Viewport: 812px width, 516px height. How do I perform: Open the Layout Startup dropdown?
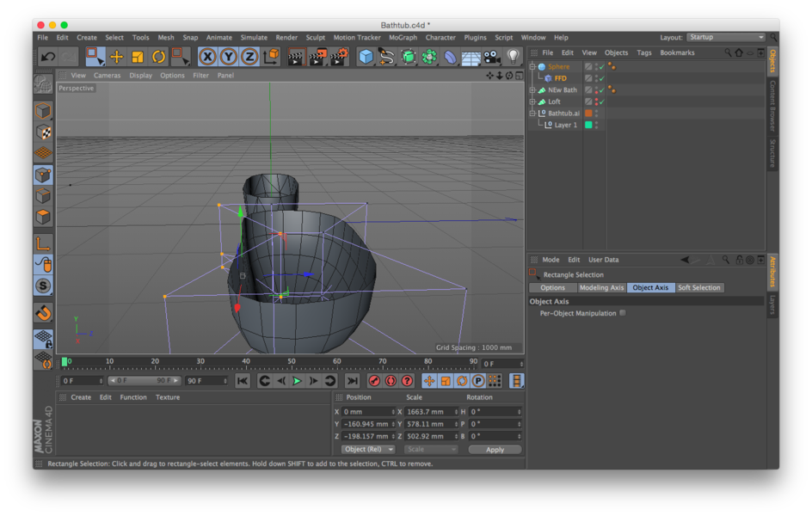click(x=726, y=37)
